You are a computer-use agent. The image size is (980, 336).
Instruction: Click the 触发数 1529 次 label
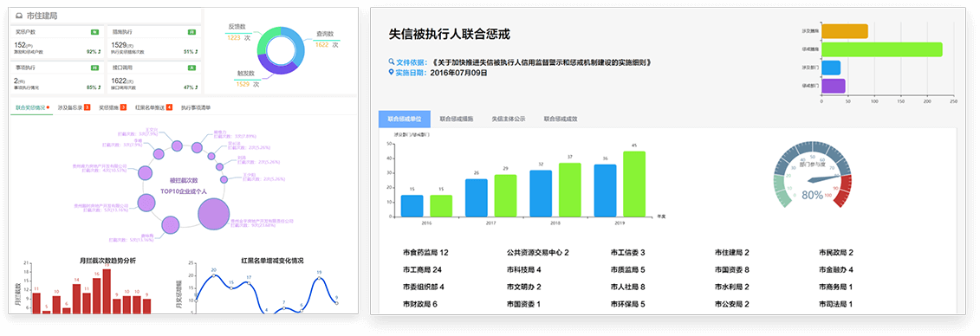pyautogui.click(x=248, y=79)
